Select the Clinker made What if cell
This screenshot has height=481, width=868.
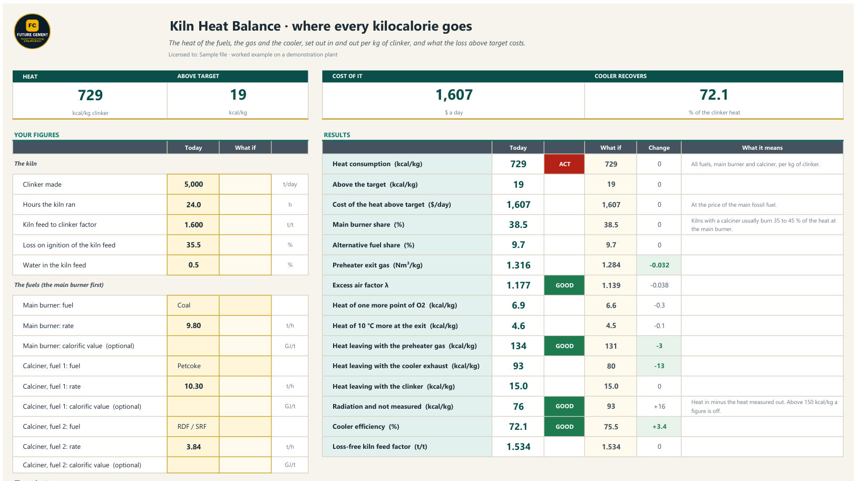tap(245, 184)
